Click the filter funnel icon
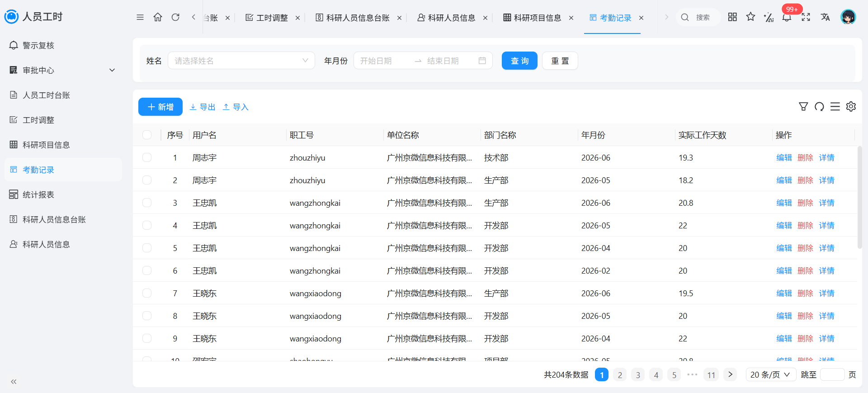The width and height of the screenshot is (868, 393). (x=803, y=107)
